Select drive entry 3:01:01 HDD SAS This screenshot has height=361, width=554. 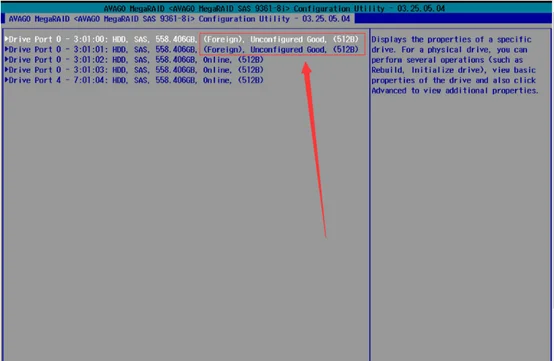pyautogui.click(x=182, y=49)
